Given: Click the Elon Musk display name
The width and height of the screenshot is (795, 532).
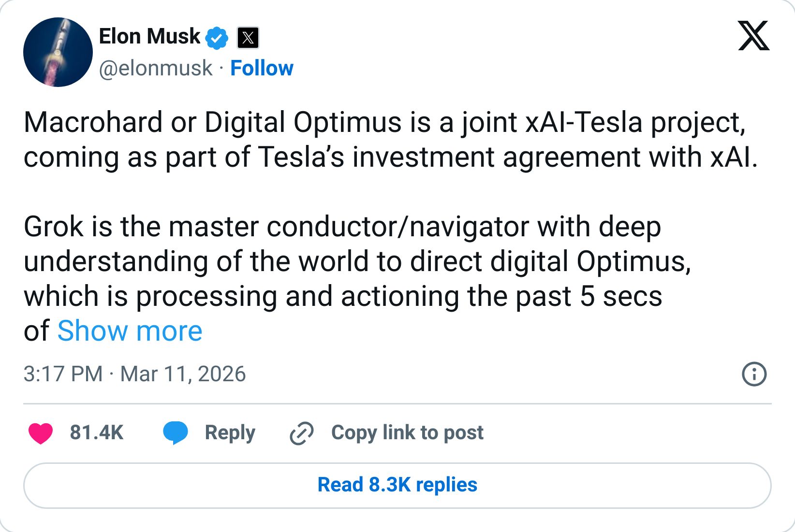Looking at the screenshot, I should pyautogui.click(x=148, y=35).
